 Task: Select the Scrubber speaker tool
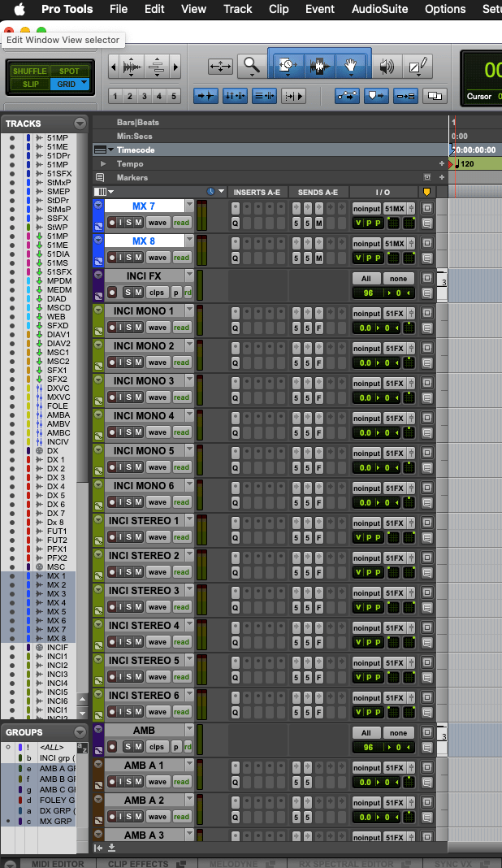tap(387, 67)
